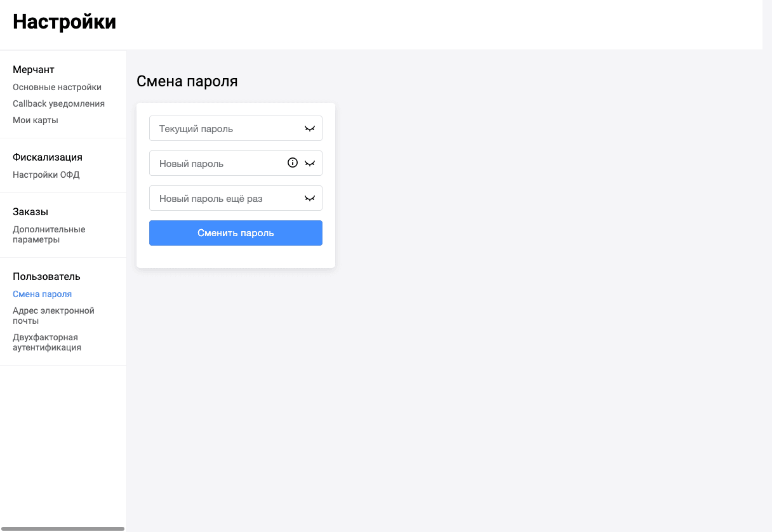Viewport: 772px width, 532px height.
Task: Open Дополнительные параметры under Заказы
Action: click(49, 234)
